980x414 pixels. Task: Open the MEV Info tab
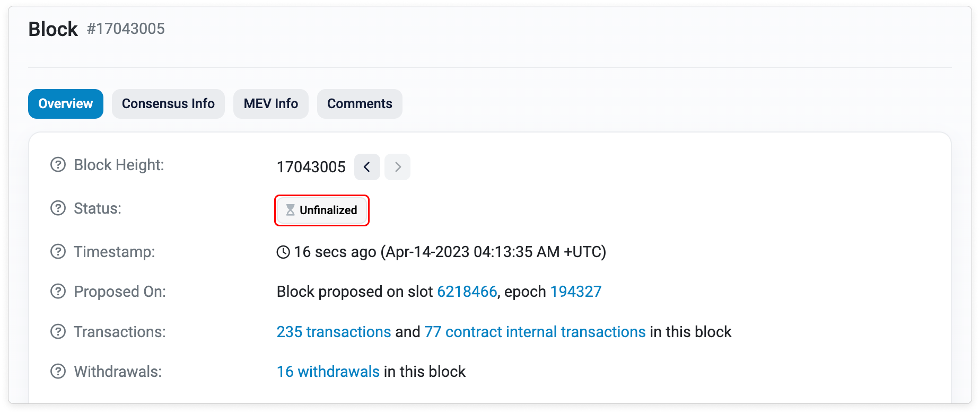tap(270, 104)
